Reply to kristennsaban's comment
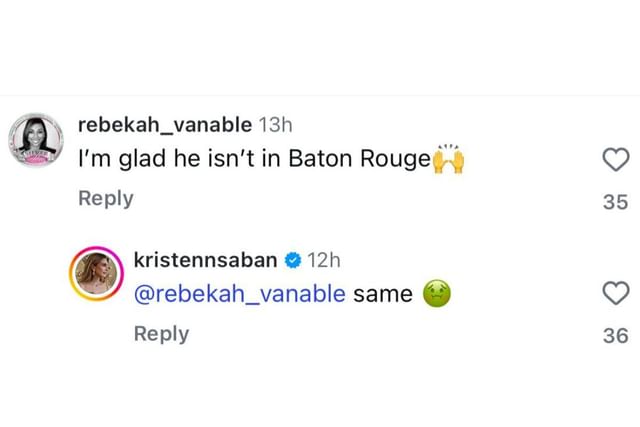 click(x=161, y=333)
